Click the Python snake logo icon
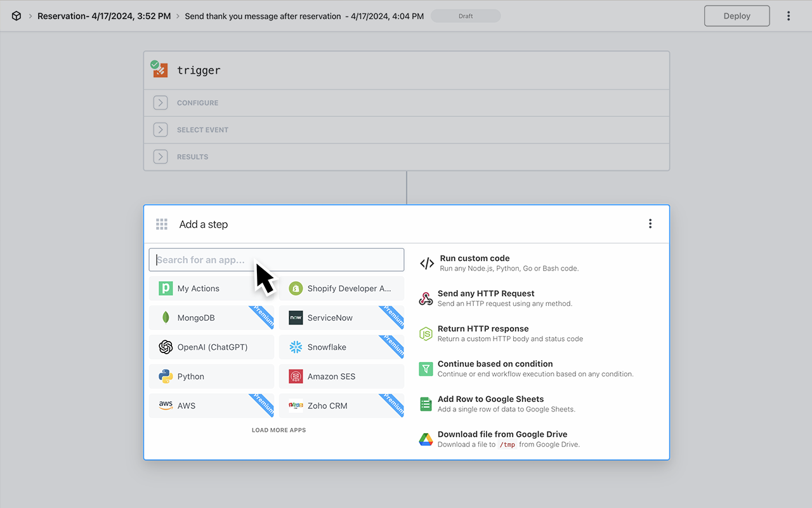This screenshot has width=812, height=508. (166, 377)
